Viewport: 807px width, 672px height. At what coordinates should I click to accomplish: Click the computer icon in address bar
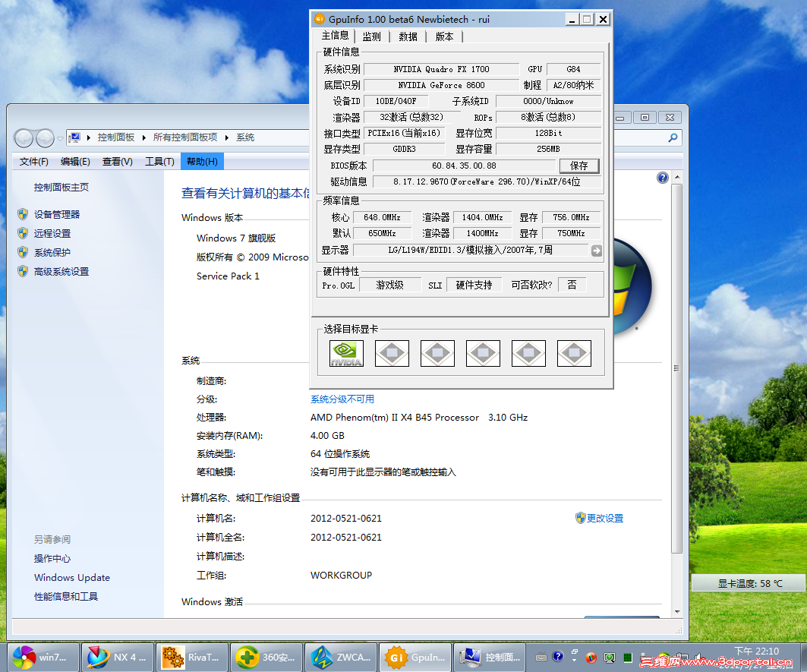tap(75, 137)
